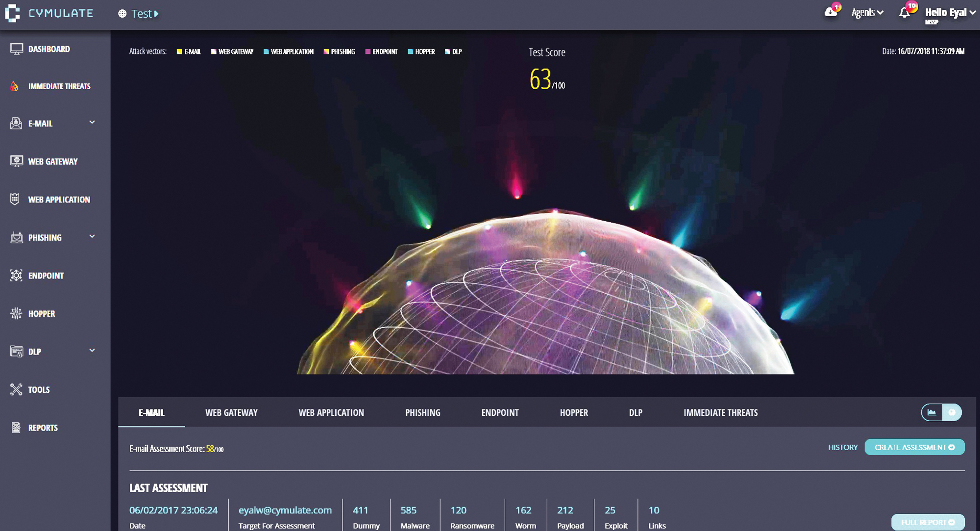Open the Hello Eyal user menu

click(950, 13)
